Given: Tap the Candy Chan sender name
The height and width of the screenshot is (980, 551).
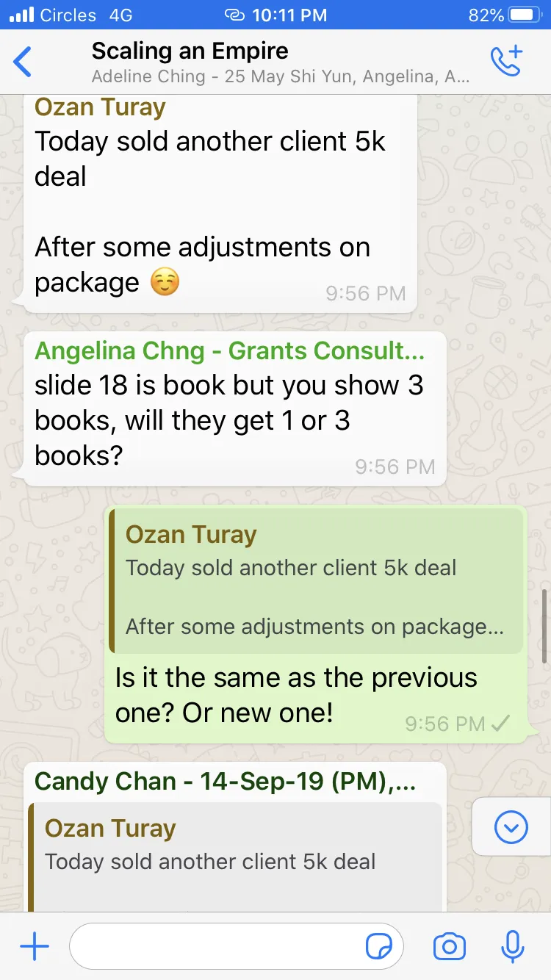Looking at the screenshot, I should (226, 782).
